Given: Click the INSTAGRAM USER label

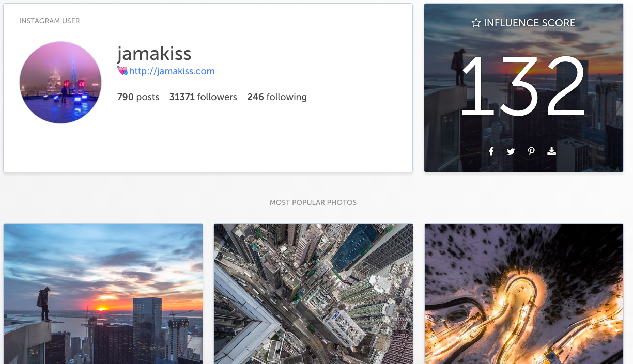Looking at the screenshot, I should (50, 21).
